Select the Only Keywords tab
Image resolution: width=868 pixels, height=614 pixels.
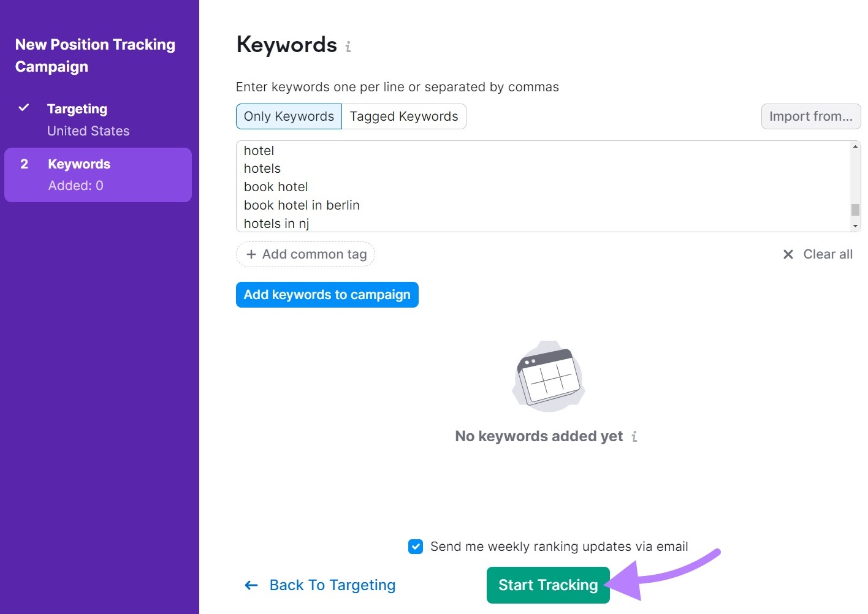[288, 116]
